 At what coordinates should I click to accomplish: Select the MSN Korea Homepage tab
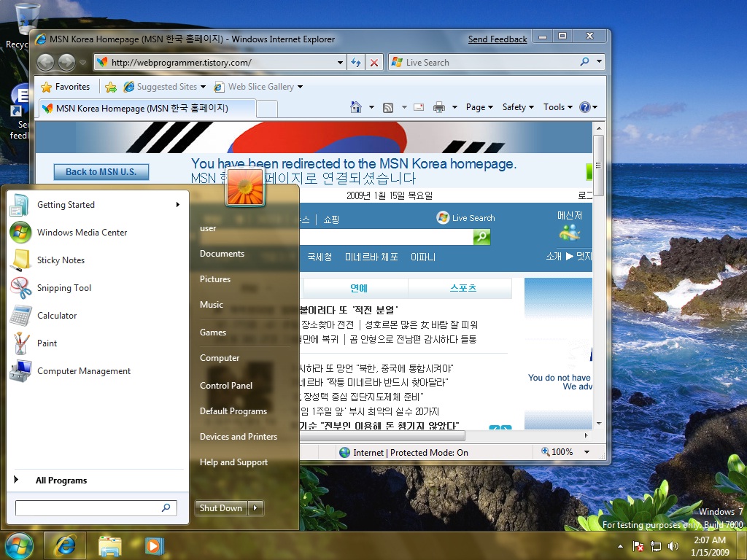coord(147,108)
